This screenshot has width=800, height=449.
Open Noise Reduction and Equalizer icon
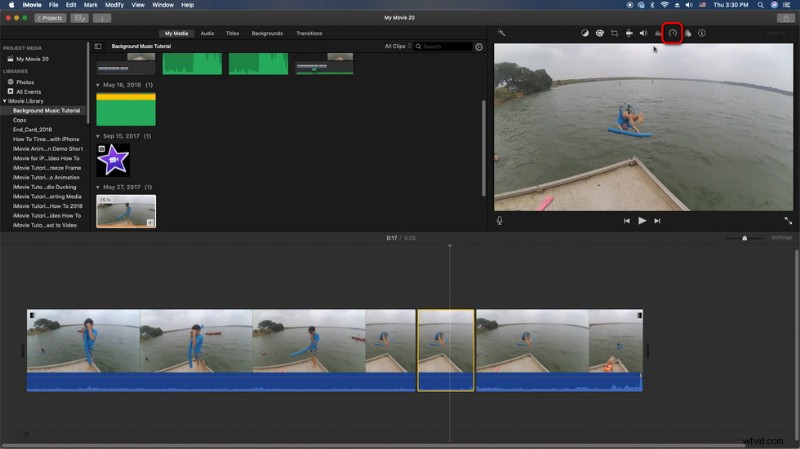[x=658, y=33]
